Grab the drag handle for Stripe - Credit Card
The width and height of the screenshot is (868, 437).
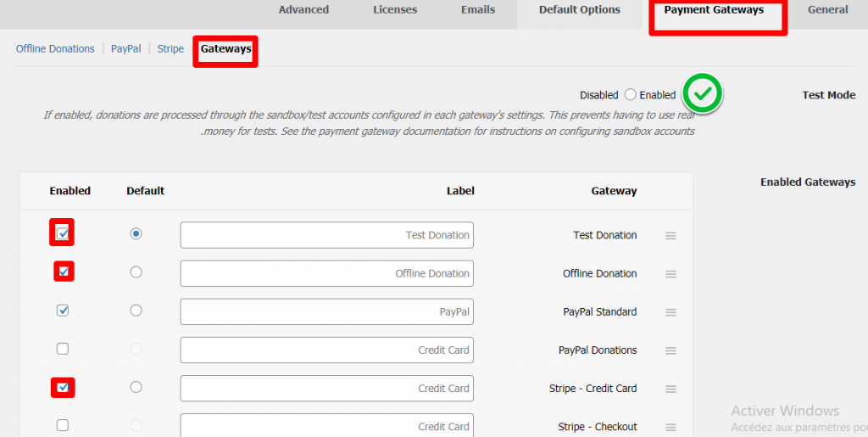[670, 389]
